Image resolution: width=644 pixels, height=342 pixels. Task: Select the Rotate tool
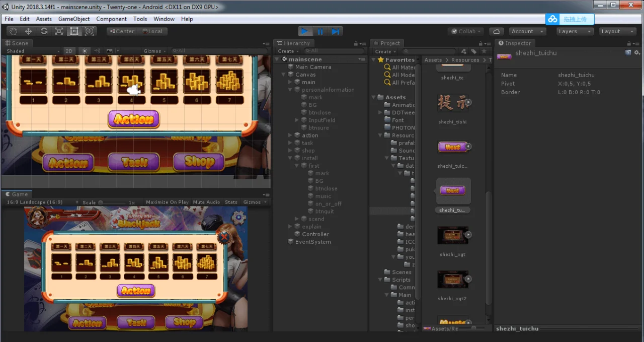44,31
